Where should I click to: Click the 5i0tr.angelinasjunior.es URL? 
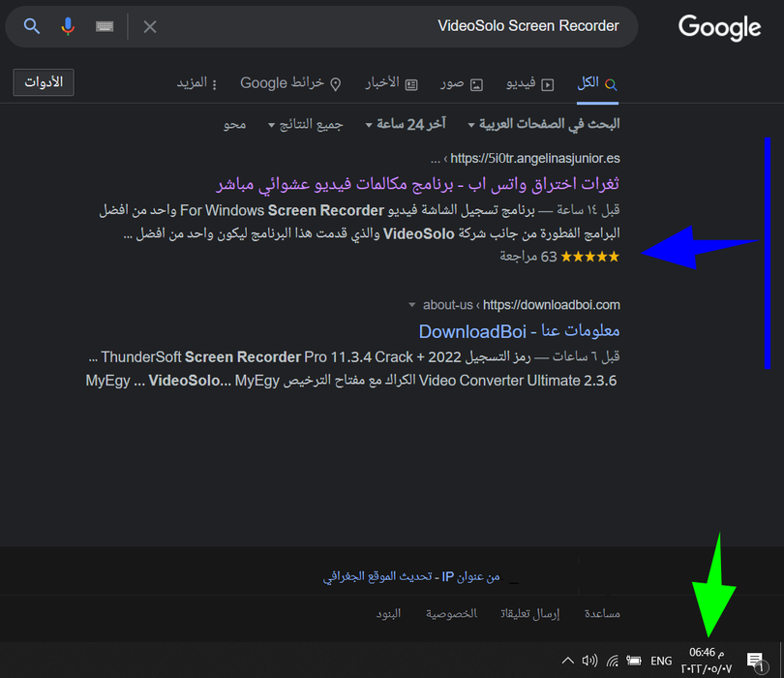pyautogui.click(x=535, y=159)
